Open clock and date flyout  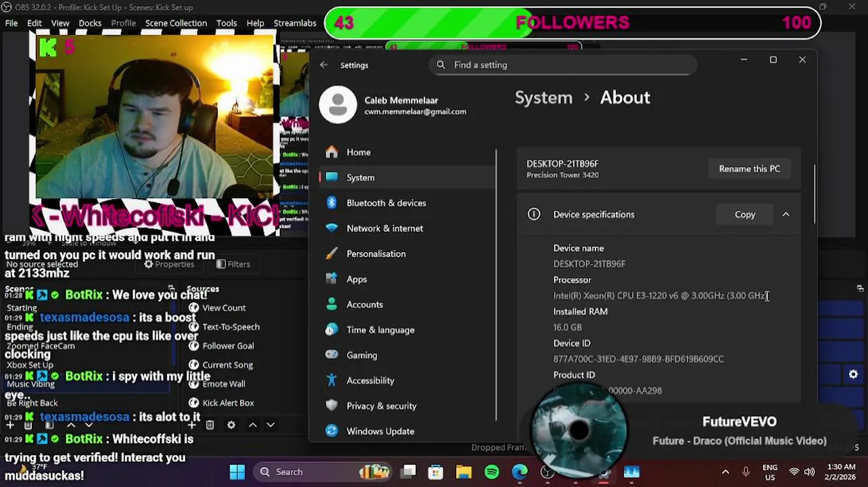[842, 472]
